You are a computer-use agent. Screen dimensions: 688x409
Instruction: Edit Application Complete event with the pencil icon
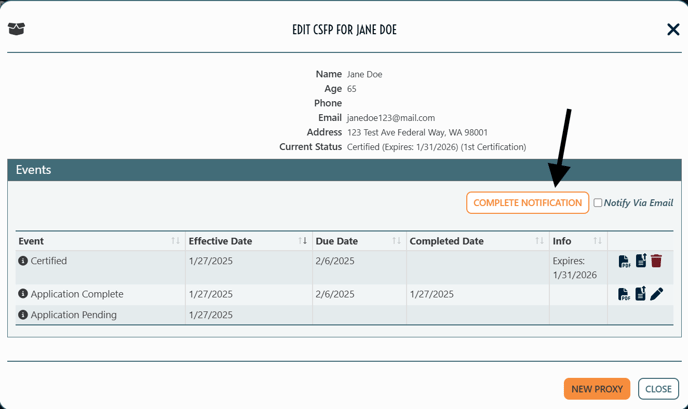pyautogui.click(x=656, y=294)
